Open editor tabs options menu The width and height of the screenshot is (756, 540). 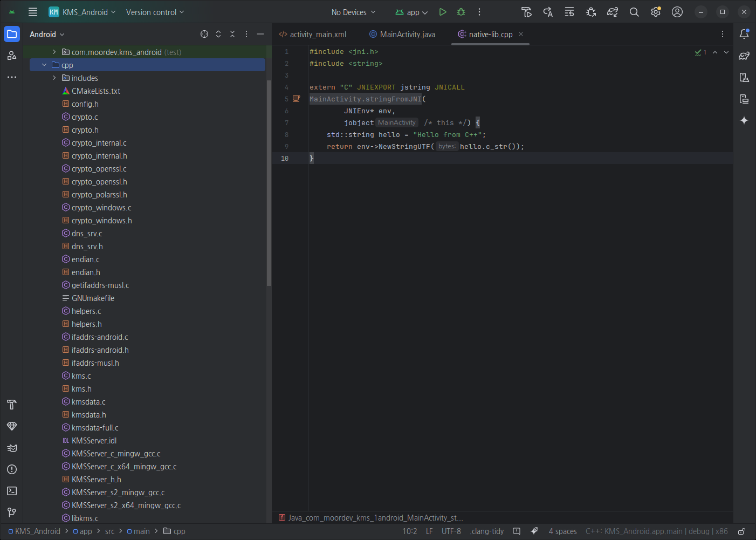[x=723, y=34]
